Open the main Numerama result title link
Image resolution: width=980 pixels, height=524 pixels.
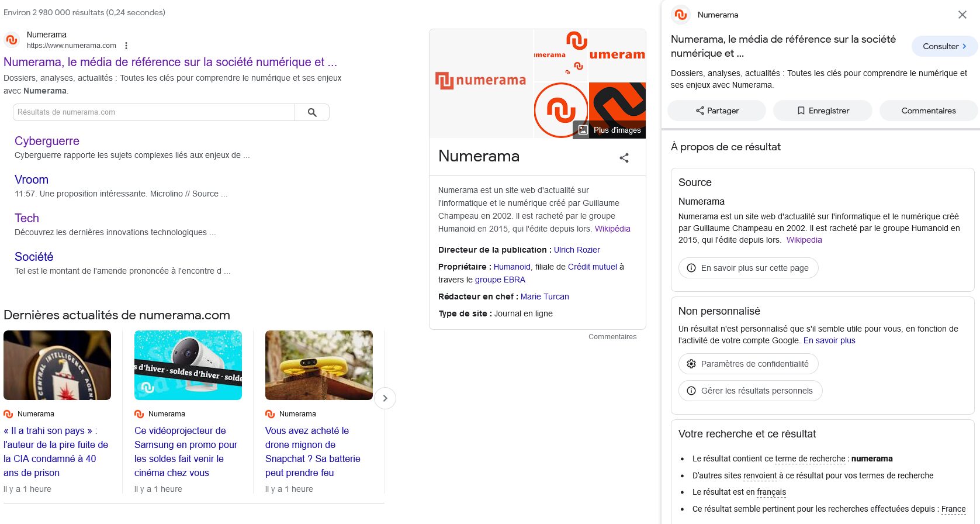pos(170,62)
